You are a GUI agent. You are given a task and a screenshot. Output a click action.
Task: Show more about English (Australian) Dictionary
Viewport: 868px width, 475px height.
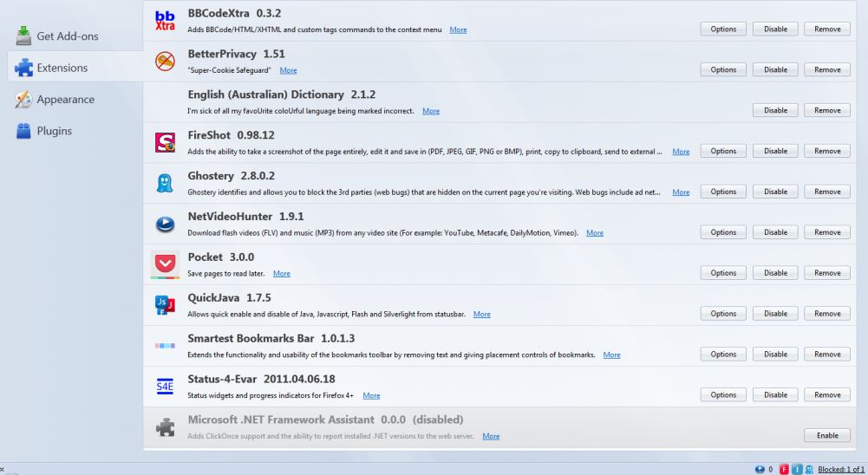tap(430, 111)
